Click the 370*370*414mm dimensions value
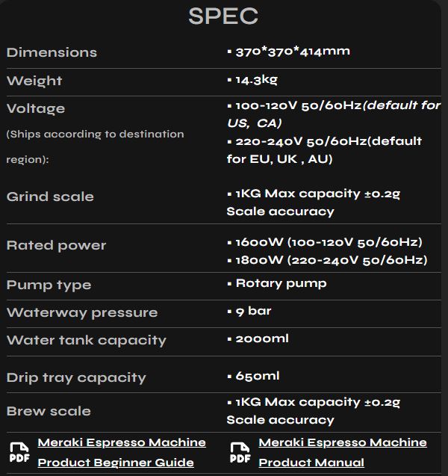 click(293, 52)
